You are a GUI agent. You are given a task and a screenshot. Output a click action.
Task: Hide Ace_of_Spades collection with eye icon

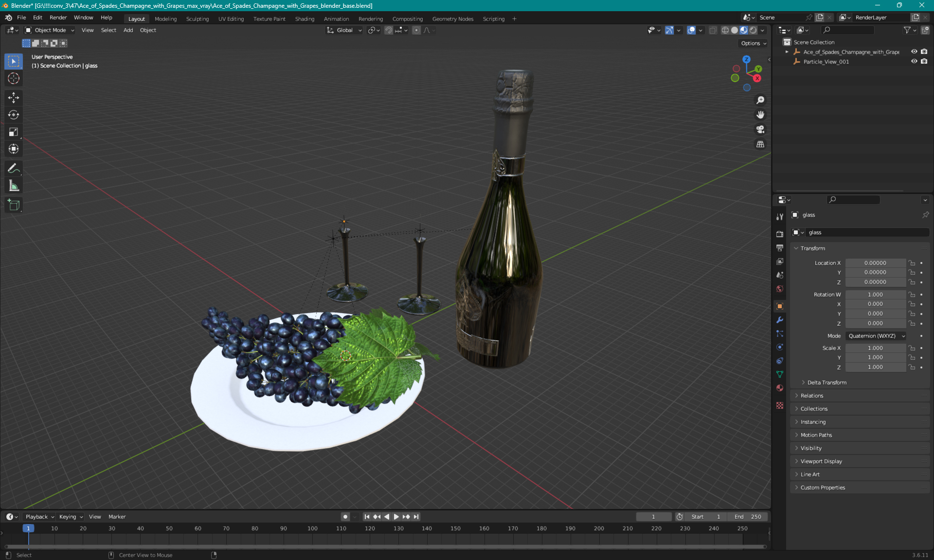(x=914, y=52)
